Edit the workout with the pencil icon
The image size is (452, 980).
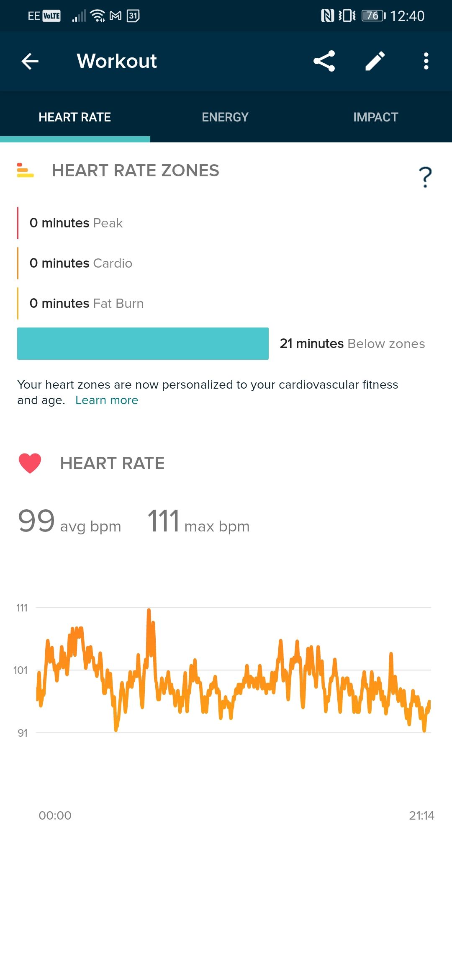(x=375, y=61)
